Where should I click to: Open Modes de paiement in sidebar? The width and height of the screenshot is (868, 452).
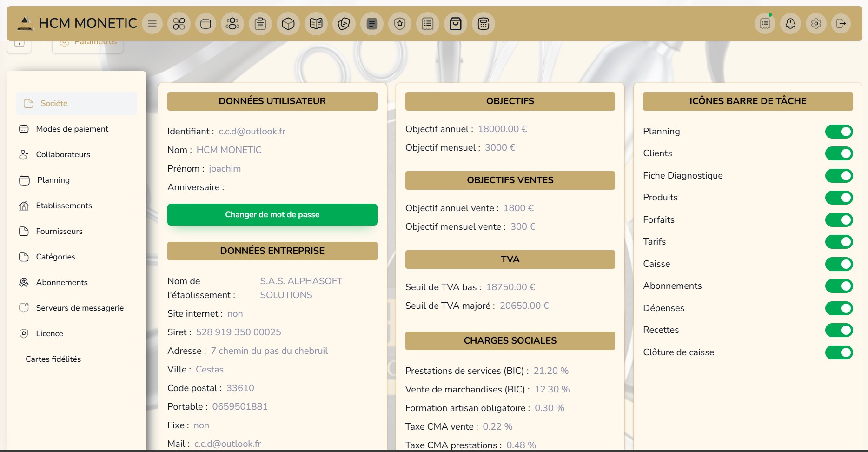72,129
